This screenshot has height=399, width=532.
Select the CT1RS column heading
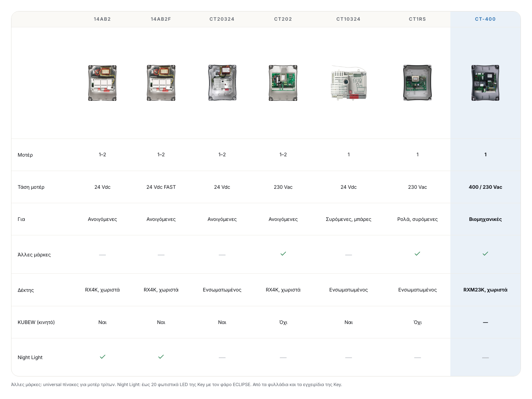(x=417, y=19)
